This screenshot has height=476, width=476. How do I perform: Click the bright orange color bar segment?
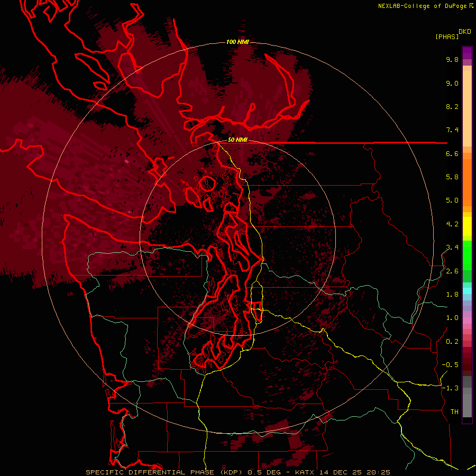click(467, 182)
